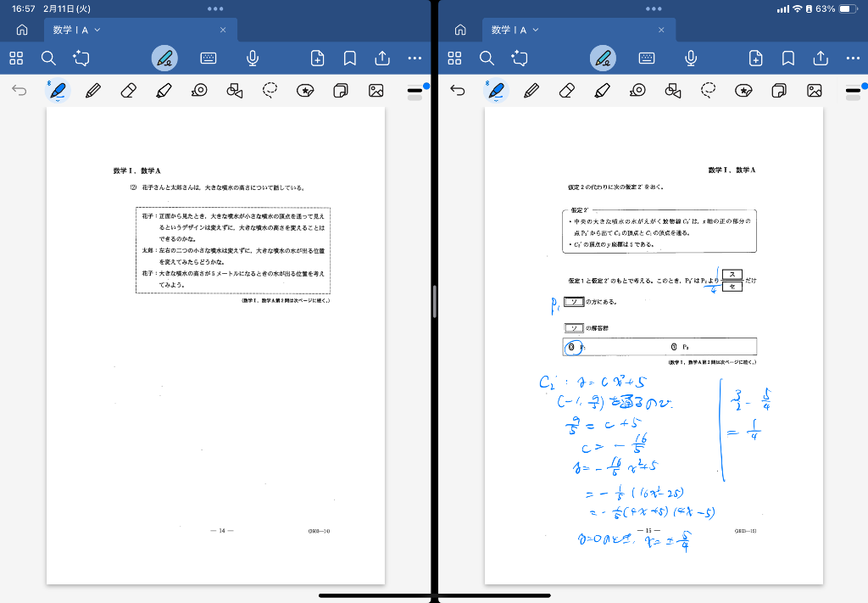Open the page thumbnails grid in left pane
The height and width of the screenshot is (603, 868).
pyautogui.click(x=16, y=59)
